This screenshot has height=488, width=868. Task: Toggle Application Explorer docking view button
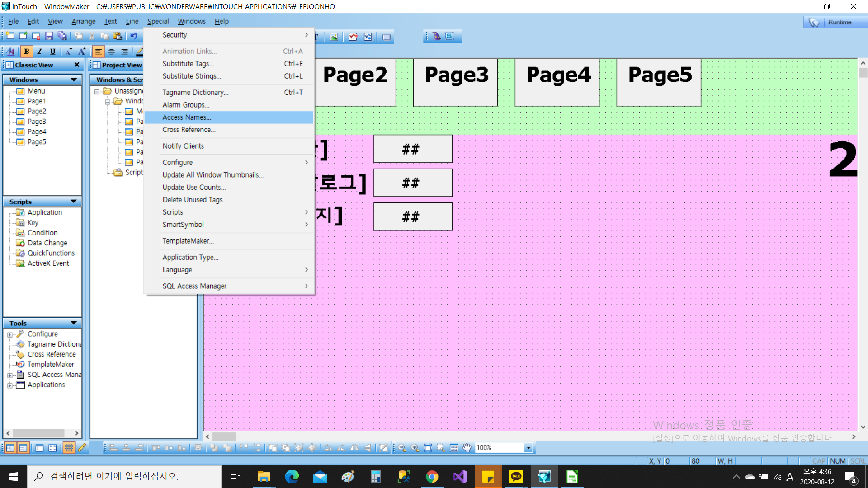tap(10, 448)
